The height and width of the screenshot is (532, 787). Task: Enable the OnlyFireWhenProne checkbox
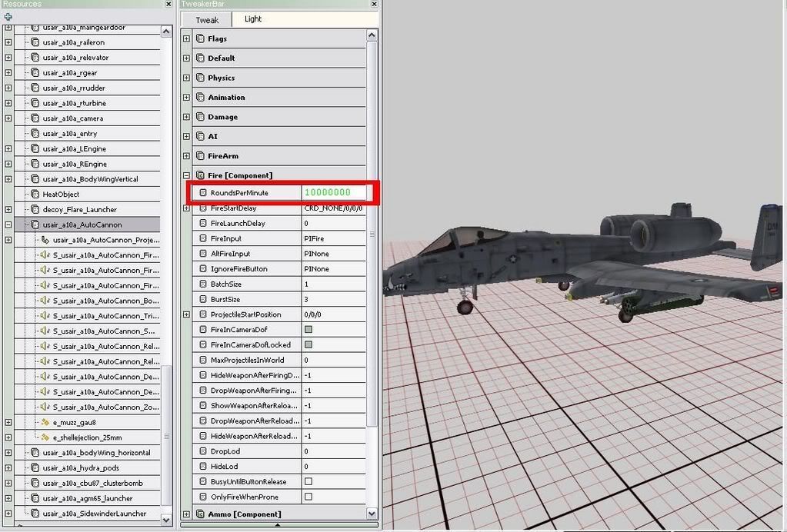pos(308,497)
